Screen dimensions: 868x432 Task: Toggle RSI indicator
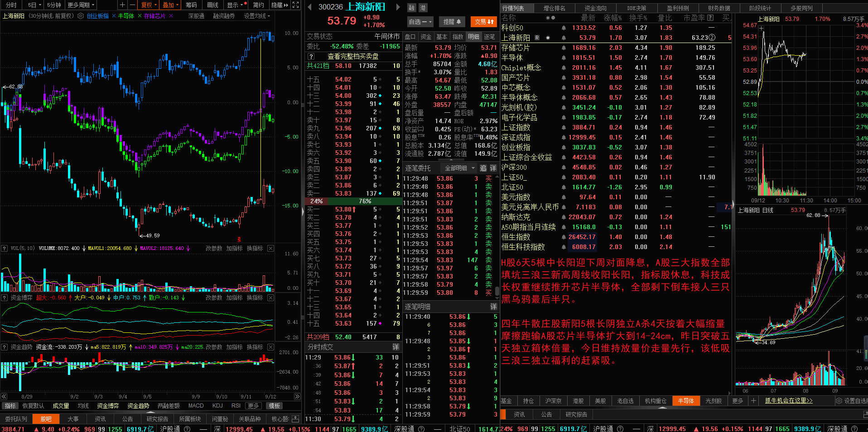coord(236,406)
